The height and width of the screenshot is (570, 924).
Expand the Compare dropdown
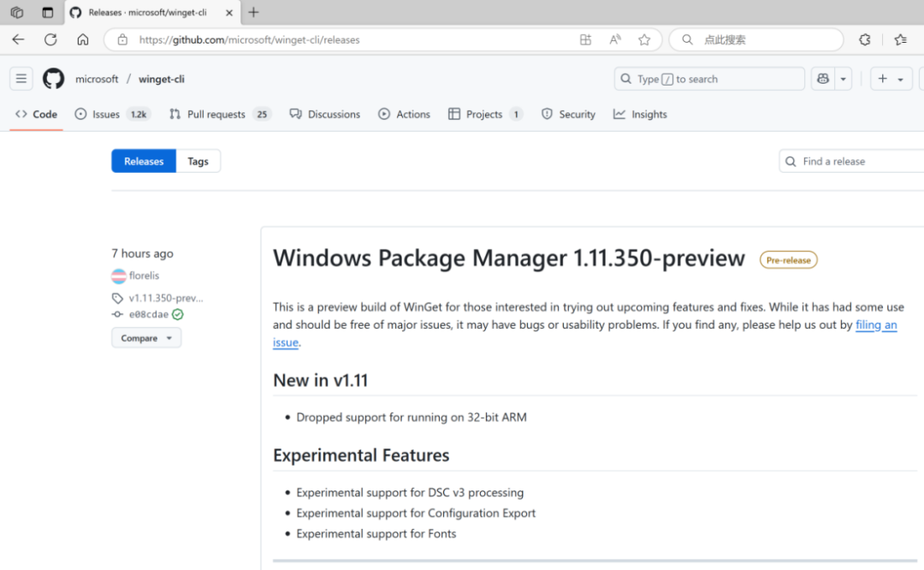pyautogui.click(x=145, y=337)
